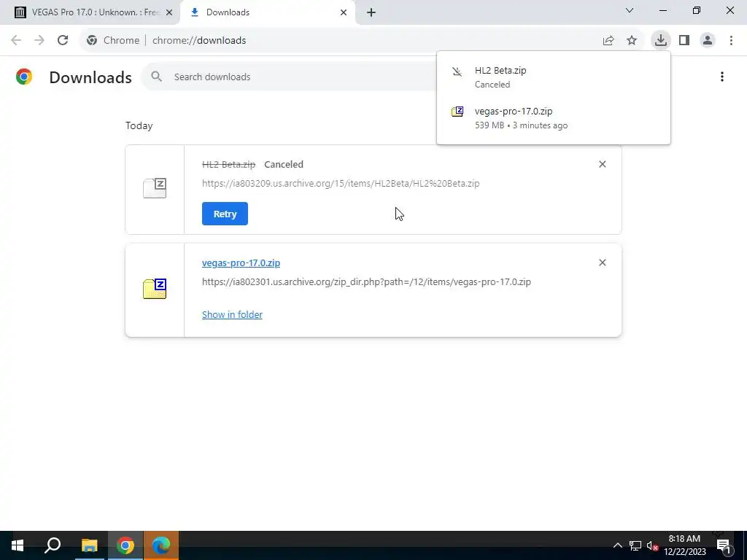Viewport: 747px width, 560px height.
Task: Remove vegas-pro-17.0.zip entry from list
Action: 602,262
